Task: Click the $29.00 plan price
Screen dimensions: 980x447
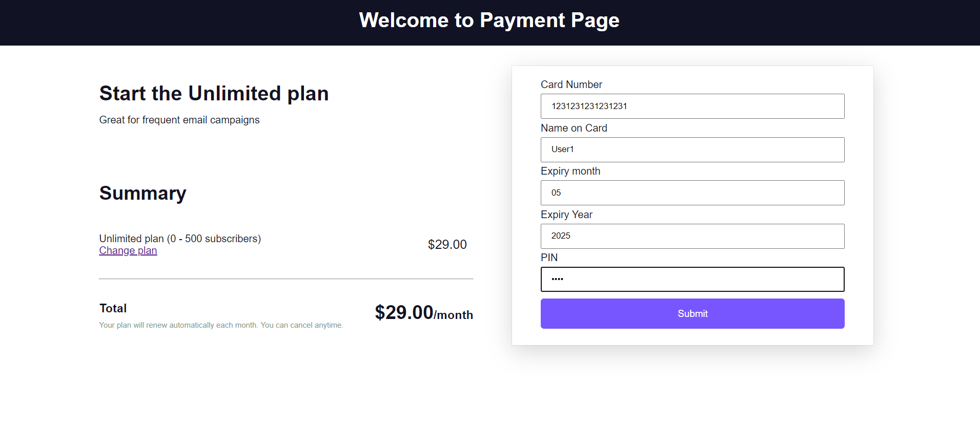Action: coord(447,244)
